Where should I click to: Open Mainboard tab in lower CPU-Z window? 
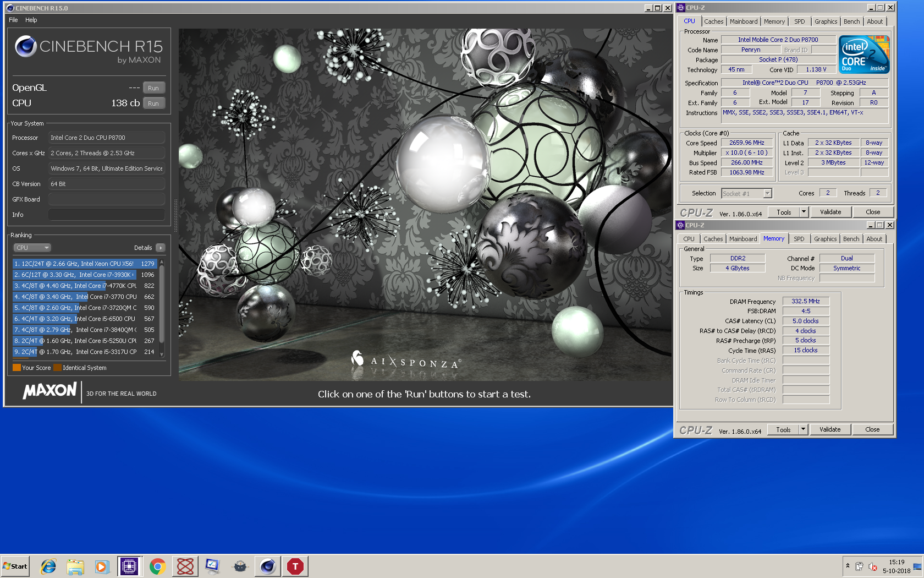point(743,239)
